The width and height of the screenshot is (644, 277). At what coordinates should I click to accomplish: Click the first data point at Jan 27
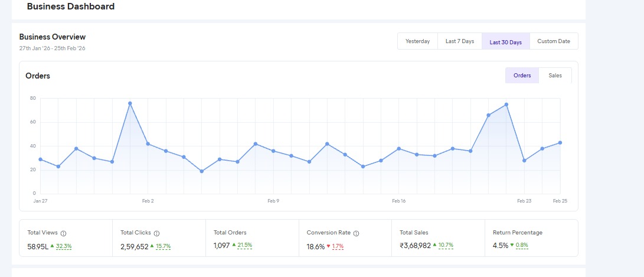(40, 159)
